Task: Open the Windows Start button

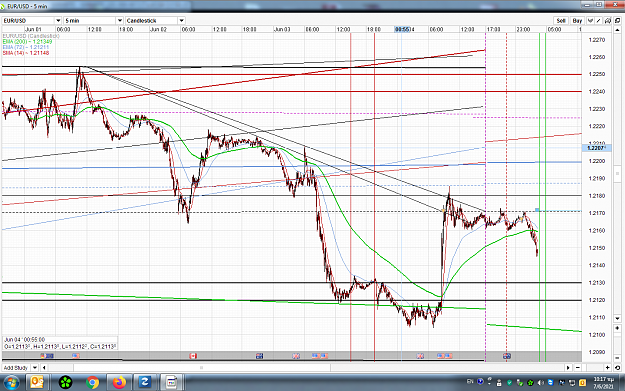Action: pyautogui.click(x=11, y=383)
